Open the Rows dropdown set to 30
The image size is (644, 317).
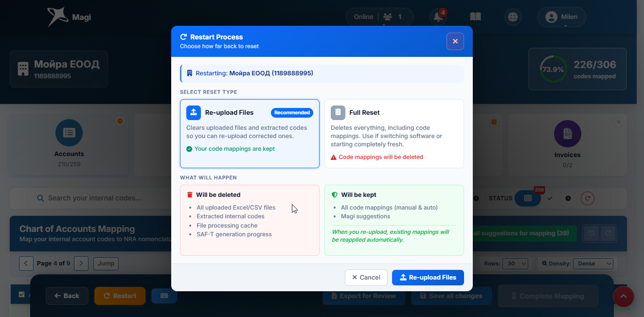(515, 264)
